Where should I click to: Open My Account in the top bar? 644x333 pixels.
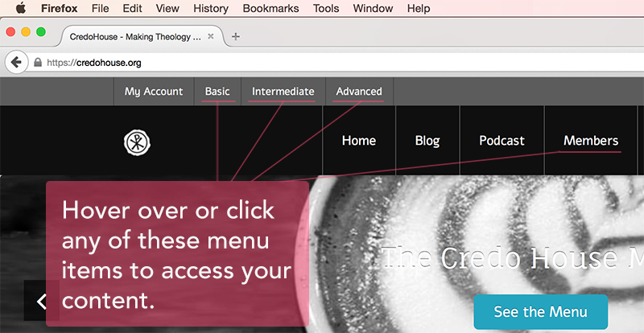(x=154, y=91)
